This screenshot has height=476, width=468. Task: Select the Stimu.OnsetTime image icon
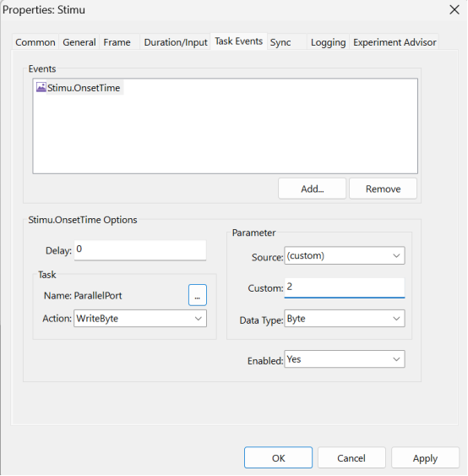point(41,87)
